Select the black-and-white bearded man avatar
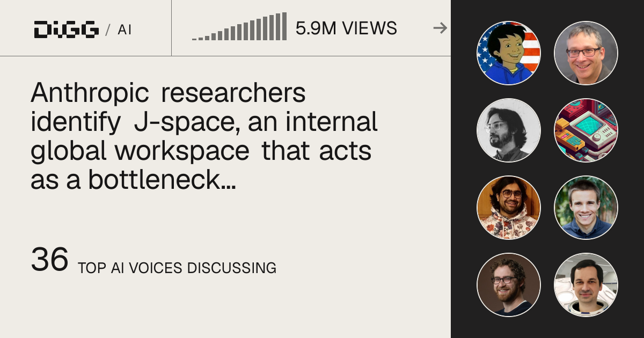This screenshot has width=644, height=338. (x=509, y=130)
